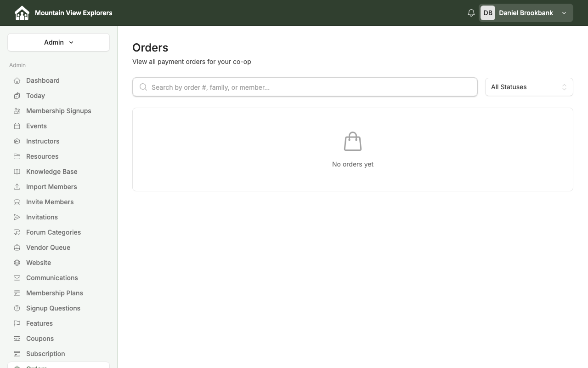Screen dimensions: 588x368
Task: Click the Today sidebar icon
Action: click(x=17, y=96)
